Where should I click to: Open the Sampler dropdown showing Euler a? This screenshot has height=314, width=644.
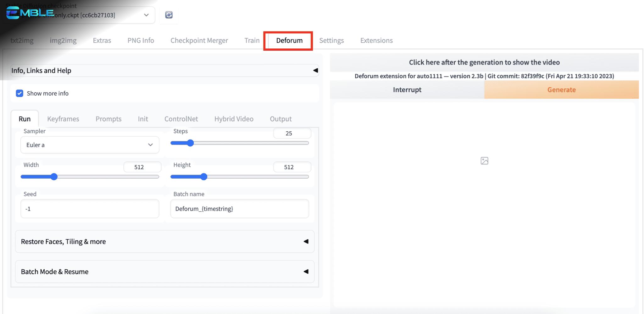pyautogui.click(x=90, y=145)
